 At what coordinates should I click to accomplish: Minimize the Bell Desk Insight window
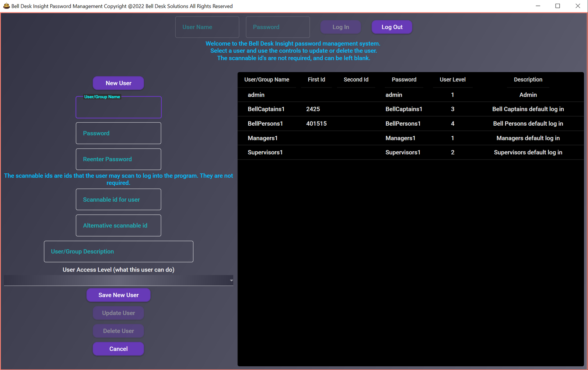(x=538, y=6)
